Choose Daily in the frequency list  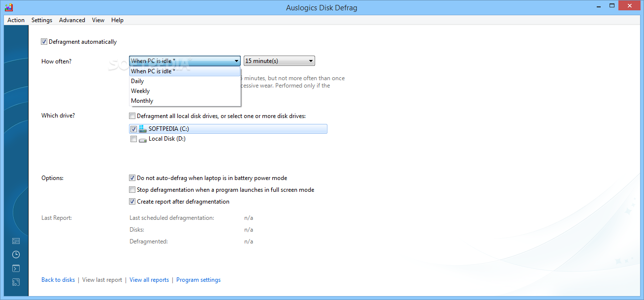(185, 81)
